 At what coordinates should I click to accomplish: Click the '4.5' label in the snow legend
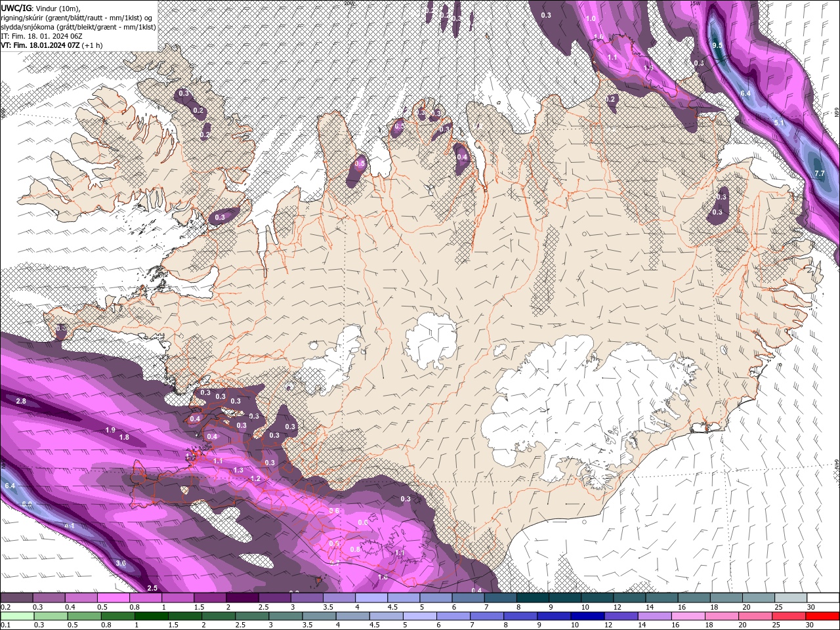pos(392,607)
